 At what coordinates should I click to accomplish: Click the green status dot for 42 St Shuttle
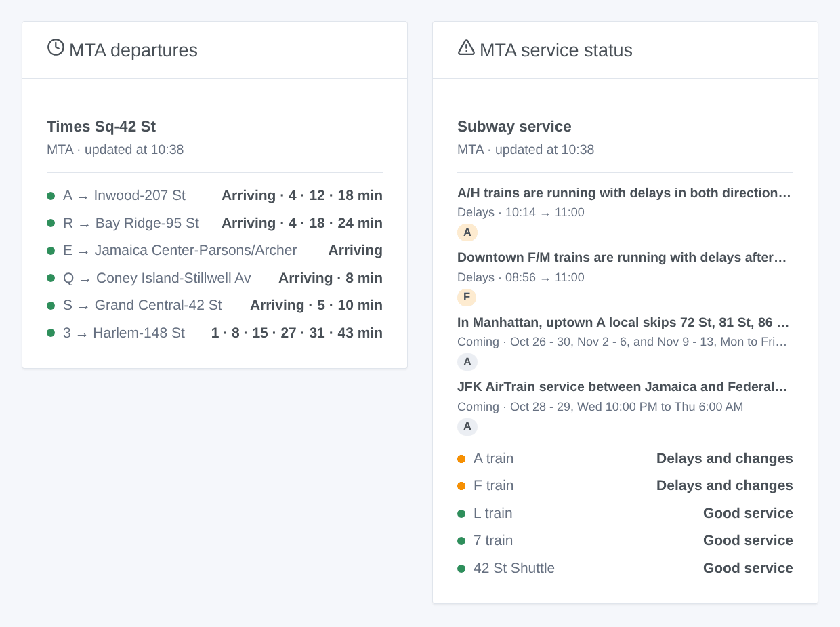[x=461, y=569]
